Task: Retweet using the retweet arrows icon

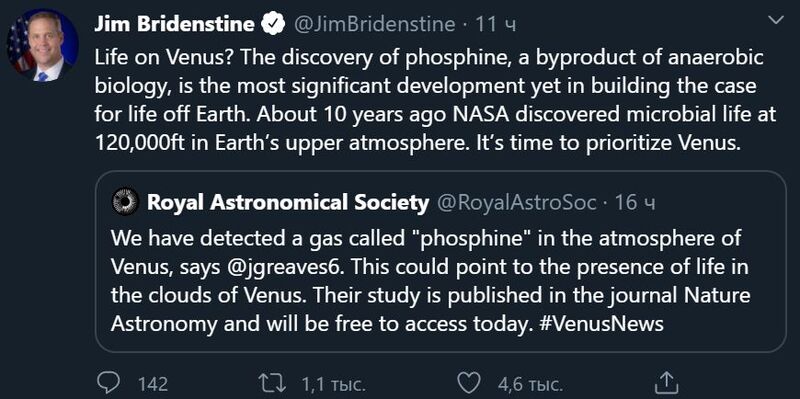Action: pos(271,383)
